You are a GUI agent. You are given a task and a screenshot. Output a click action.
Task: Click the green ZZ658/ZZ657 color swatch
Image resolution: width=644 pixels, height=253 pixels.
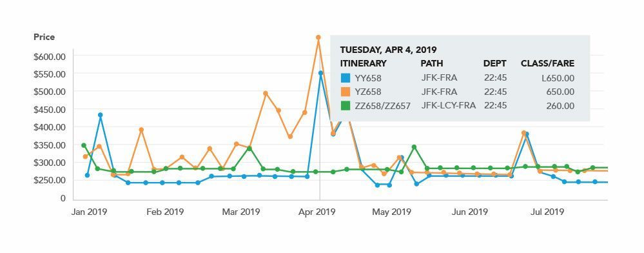click(346, 105)
